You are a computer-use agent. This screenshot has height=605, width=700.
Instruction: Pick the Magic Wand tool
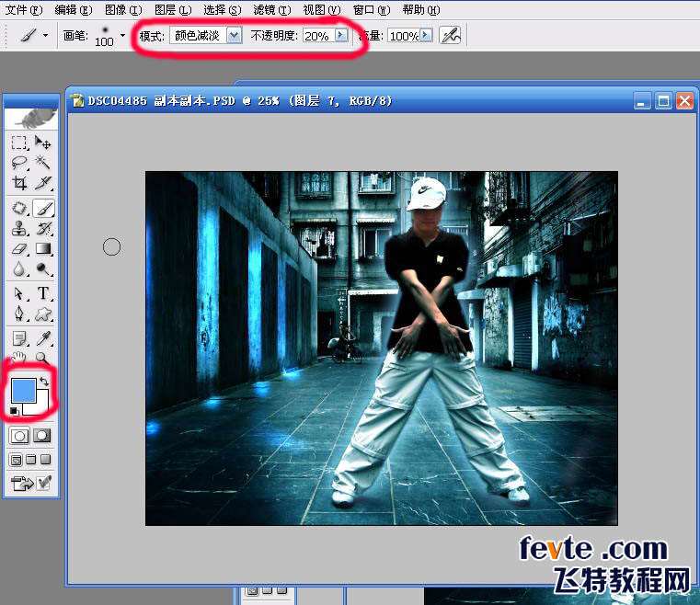click(x=43, y=163)
